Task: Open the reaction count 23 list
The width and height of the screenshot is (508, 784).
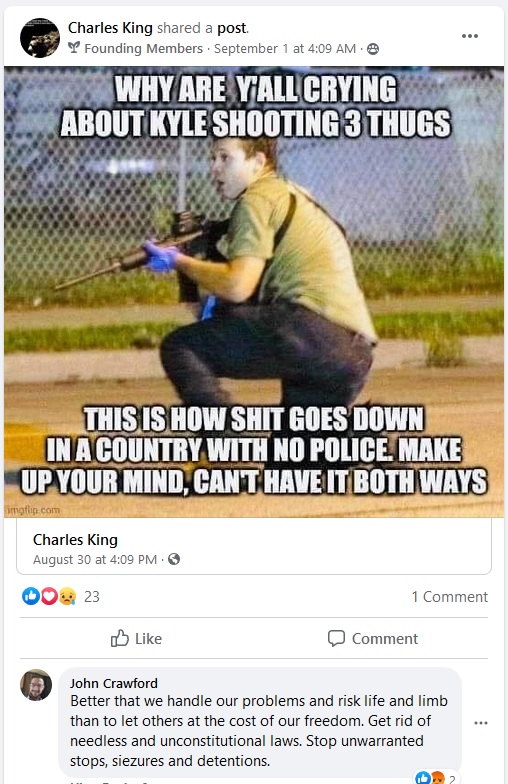Action: point(92,596)
